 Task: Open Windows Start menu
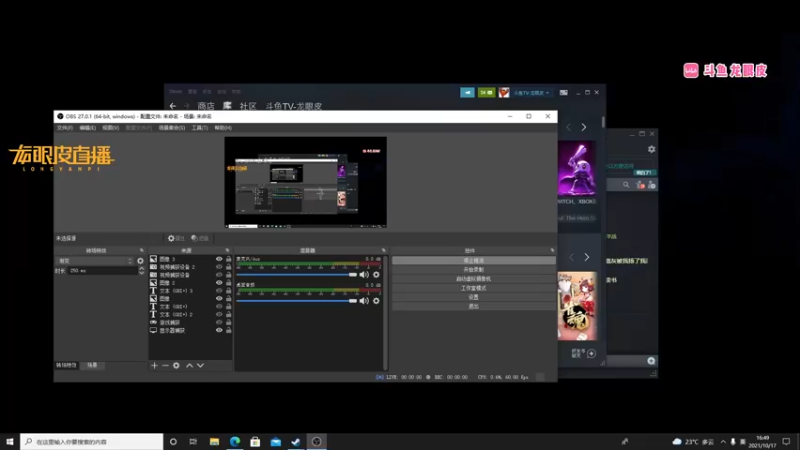pyautogui.click(x=10, y=441)
